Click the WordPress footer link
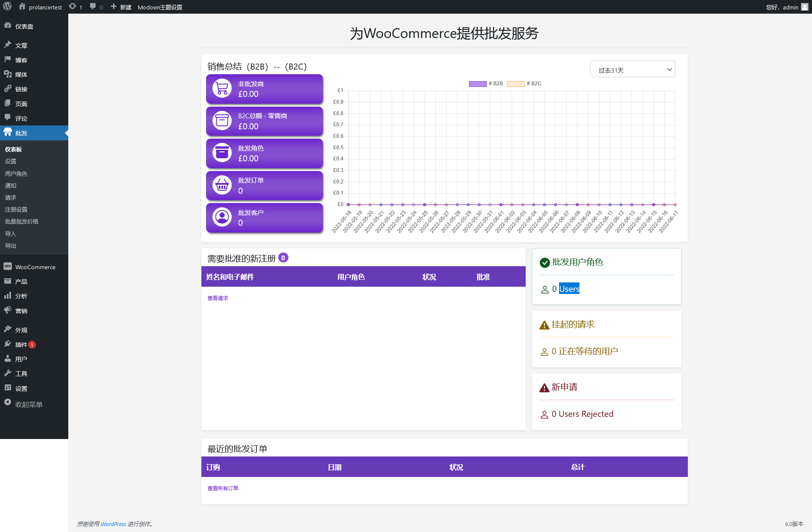This screenshot has height=532, width=812. (113, 524)
